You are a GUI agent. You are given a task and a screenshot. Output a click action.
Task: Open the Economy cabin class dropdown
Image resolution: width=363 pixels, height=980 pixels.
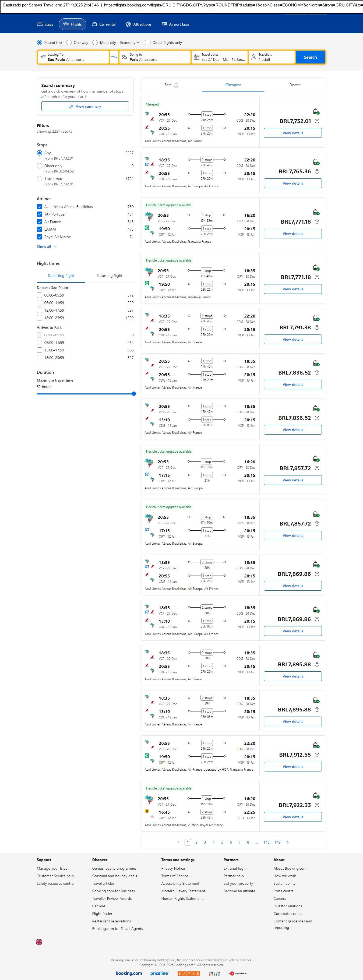pyautogui.click(x=130, y=43)
